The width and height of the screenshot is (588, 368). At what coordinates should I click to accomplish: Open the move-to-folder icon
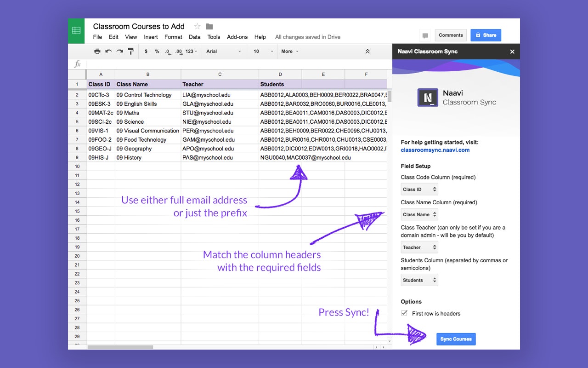[209, 26]
